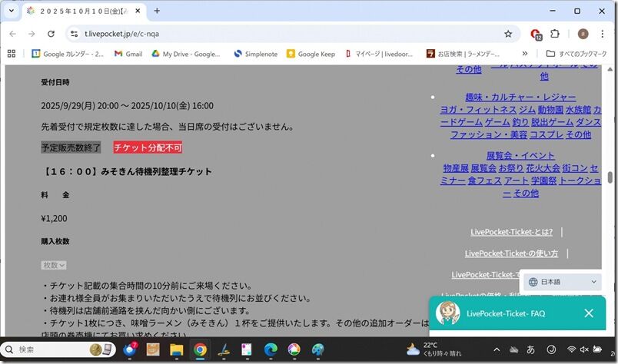Open the 釣り link
Viewport: 618px width, 364px height.
(x=520, y=122)
